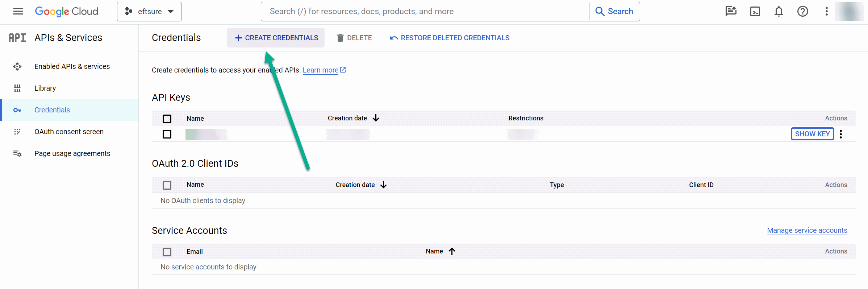Open the Gemini AI chat icon
Image resolution: width=868 pixels, height=289 pixels.
tap(731, 12)
